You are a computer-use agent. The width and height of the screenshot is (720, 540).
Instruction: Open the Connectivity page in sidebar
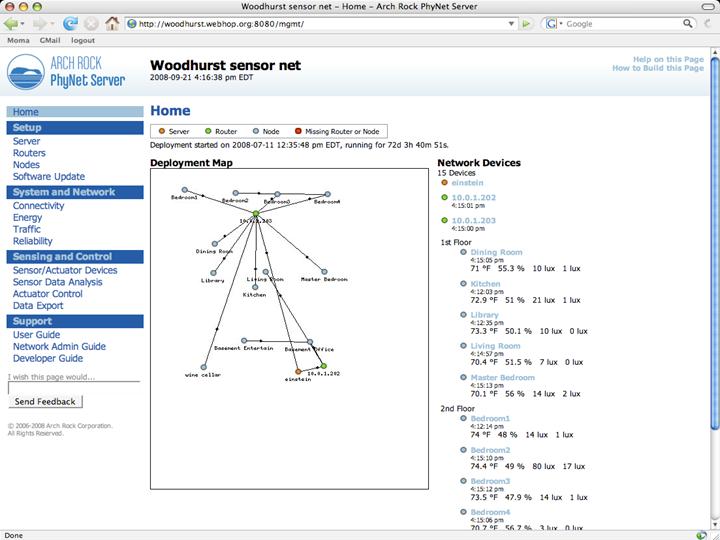coord(38,205)
